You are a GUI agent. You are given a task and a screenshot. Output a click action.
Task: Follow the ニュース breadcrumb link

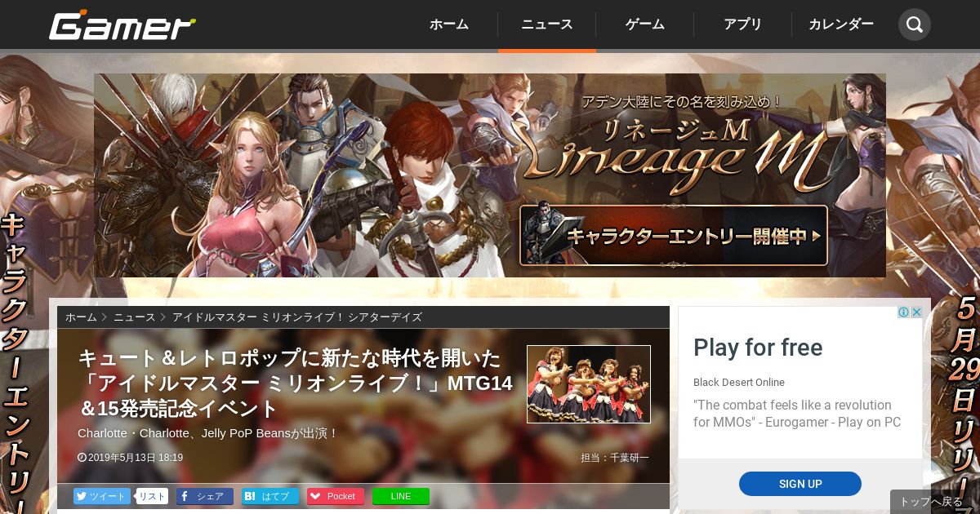(135, 317)
